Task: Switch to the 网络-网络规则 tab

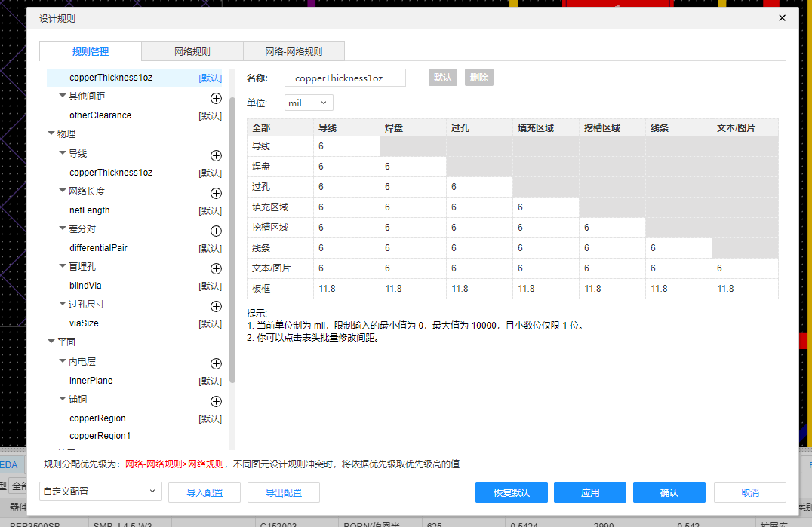Action: tap(294, 52)
